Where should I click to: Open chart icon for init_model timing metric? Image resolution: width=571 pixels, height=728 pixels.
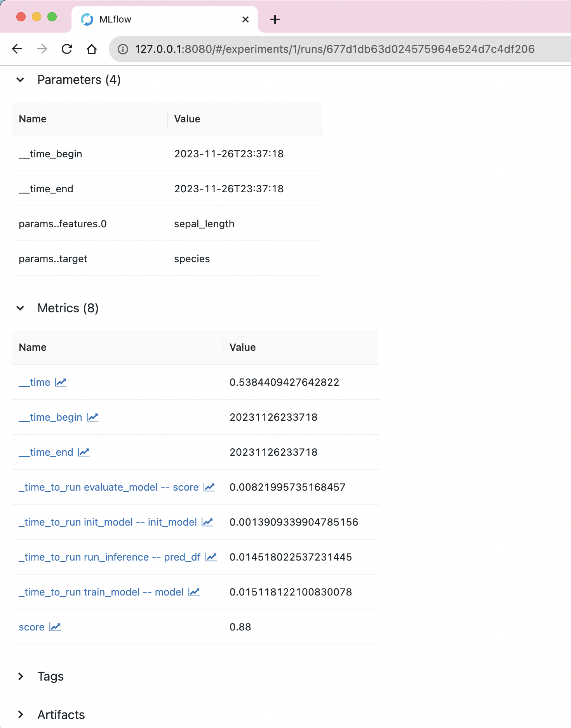tap(207, 522)
